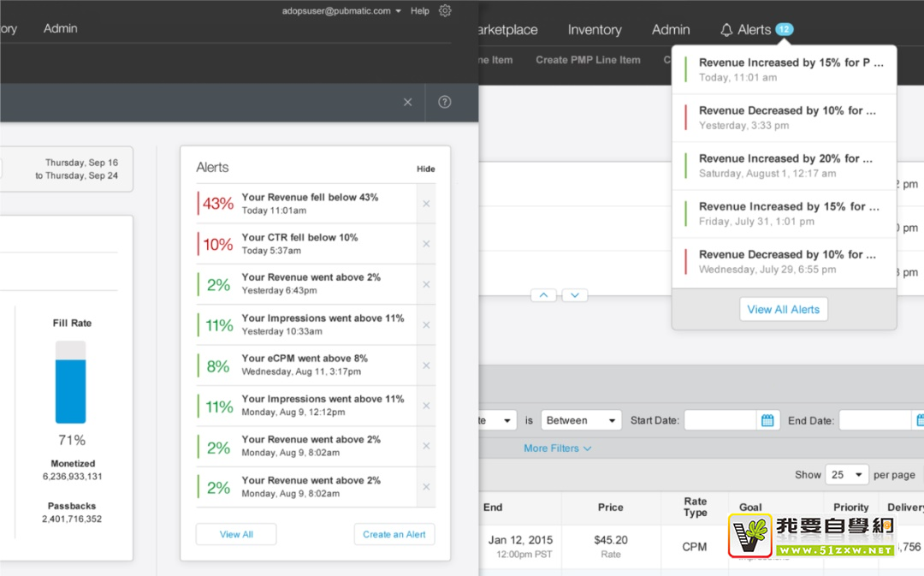The height and width of the screenshot is (576, 924).
Task: Open the adopsuser@pubmatic.com account menu
Action: (342, 11)
